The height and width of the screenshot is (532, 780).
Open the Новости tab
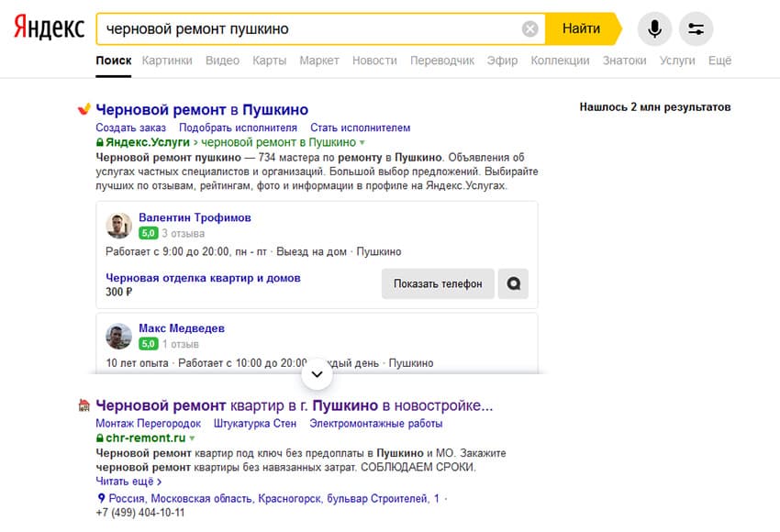coord(374,61)
